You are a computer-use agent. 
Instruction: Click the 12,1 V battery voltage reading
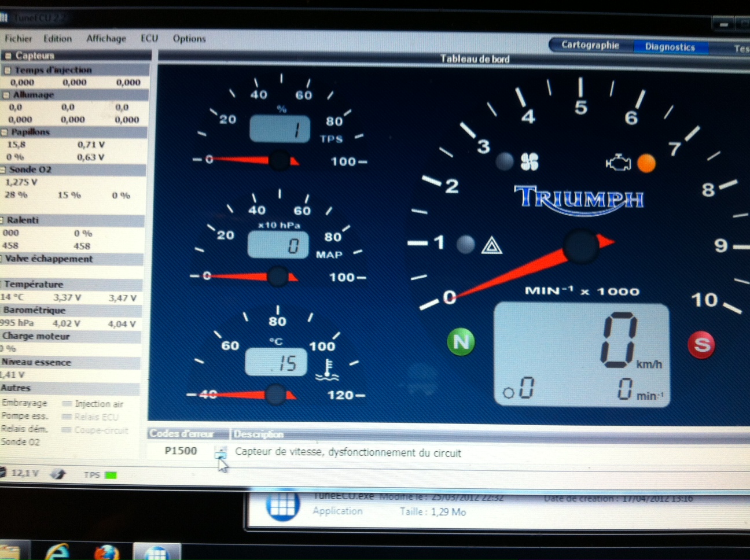click(x=24, y=473)
